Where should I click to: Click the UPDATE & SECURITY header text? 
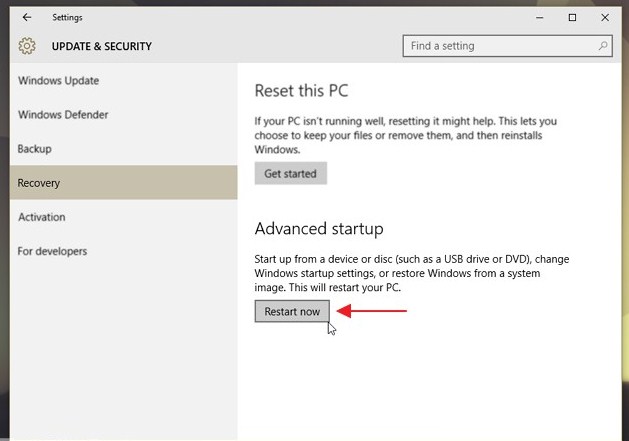102,46
